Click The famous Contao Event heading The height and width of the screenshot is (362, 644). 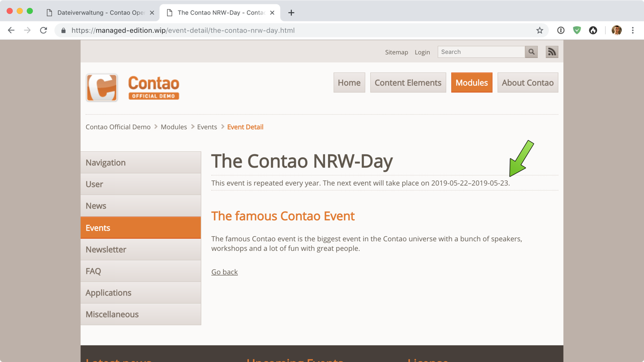[283, 216]
